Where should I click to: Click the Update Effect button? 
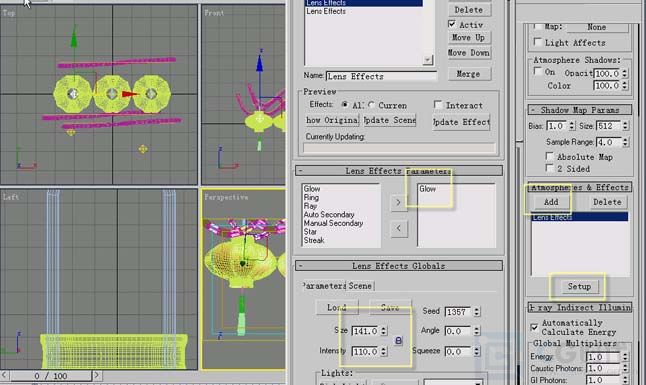(x=461, y=122)
